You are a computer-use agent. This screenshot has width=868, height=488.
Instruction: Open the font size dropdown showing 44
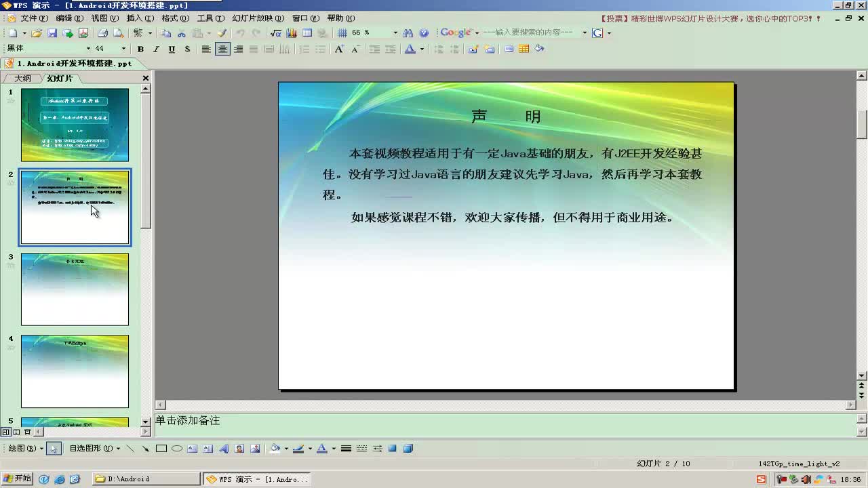[123, 49]
